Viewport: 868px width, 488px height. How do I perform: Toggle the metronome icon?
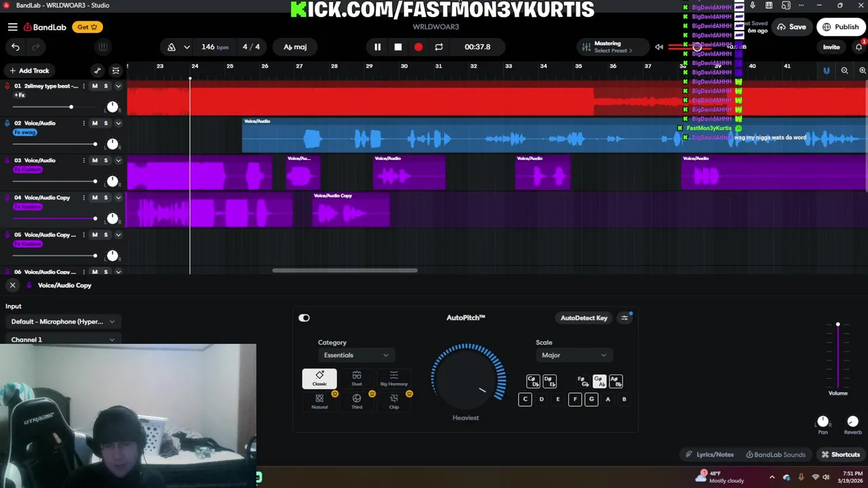click(172, 47)
